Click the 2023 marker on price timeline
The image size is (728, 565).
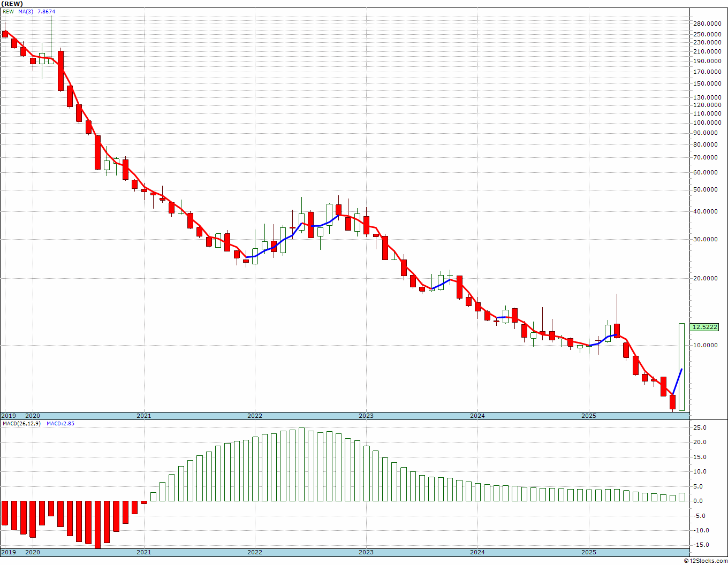pyautogui.click(x=366, y=416)
